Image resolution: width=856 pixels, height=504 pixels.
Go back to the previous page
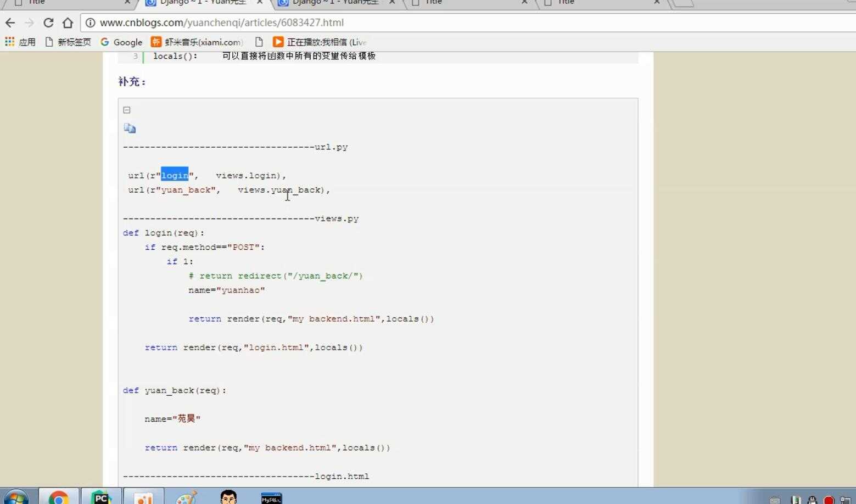[x=10, y=23]
